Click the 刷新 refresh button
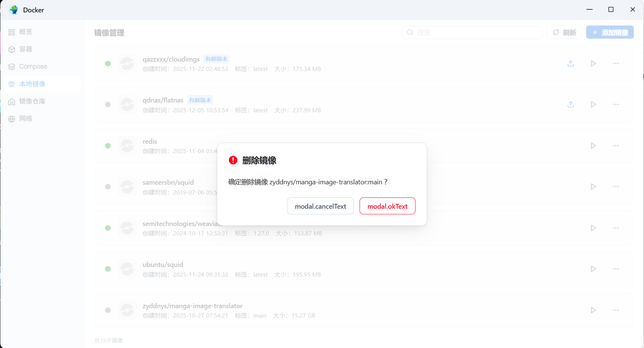 (564, 32)
